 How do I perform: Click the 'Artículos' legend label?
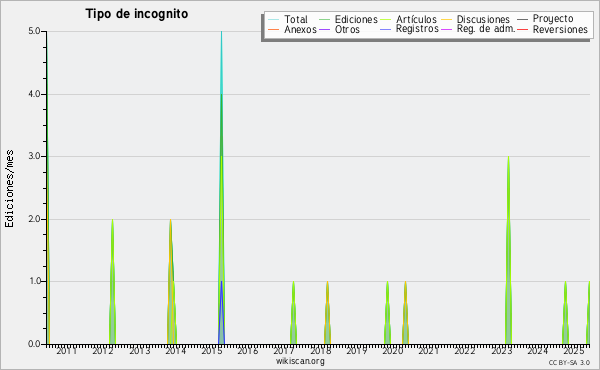click(416, 19)
